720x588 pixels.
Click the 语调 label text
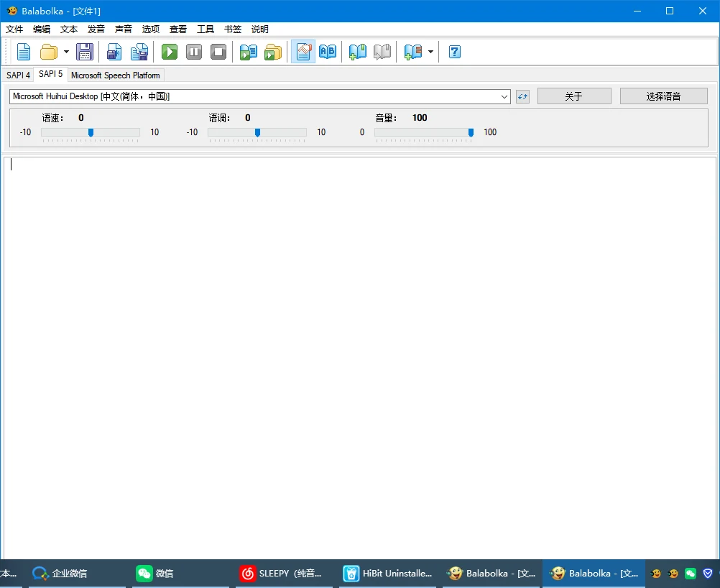point(219,118)
